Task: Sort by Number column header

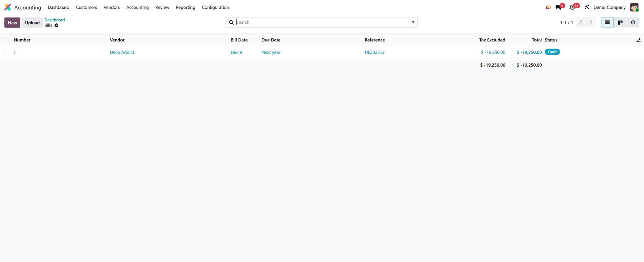Action: point(22,40)
